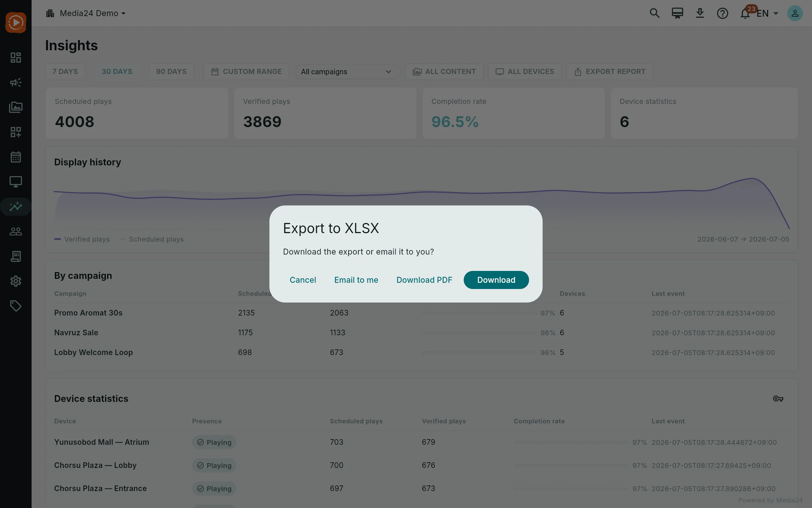Toggle Scheduled plays legend in chart

[151, 239]
